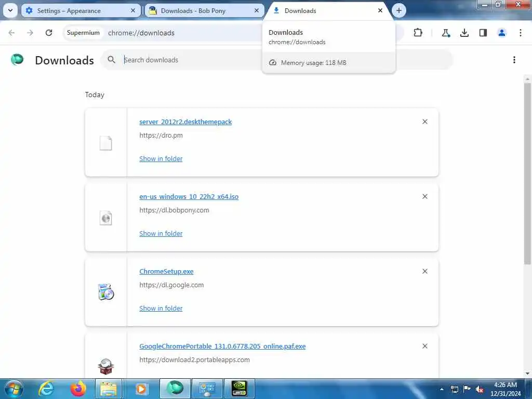Open the Windows Start orb
The height and width of the screenshot is (399, 532).
coord(14,389)
